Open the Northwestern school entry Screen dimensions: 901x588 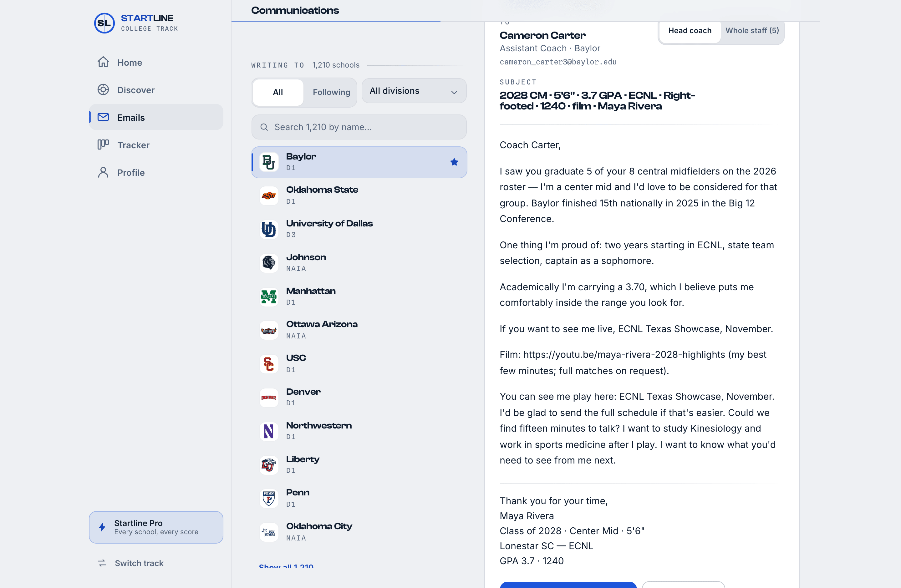[x=359, y=431]
